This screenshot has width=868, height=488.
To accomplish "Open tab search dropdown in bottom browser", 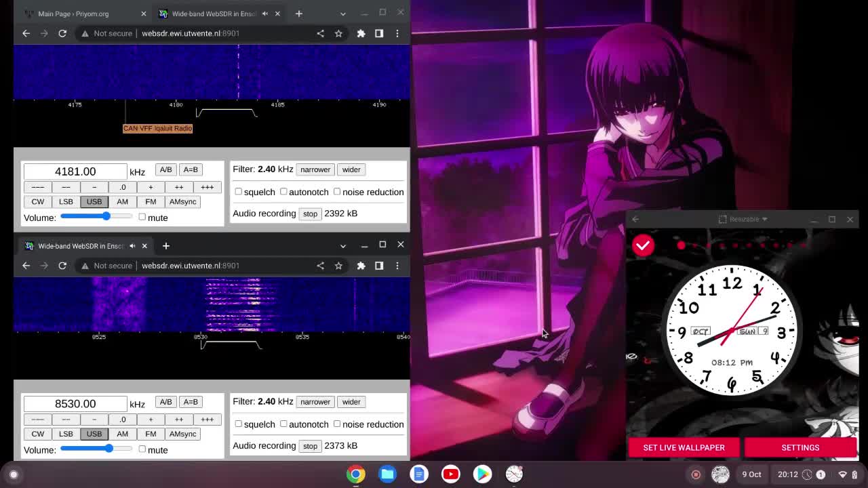I will coord(342,245).
